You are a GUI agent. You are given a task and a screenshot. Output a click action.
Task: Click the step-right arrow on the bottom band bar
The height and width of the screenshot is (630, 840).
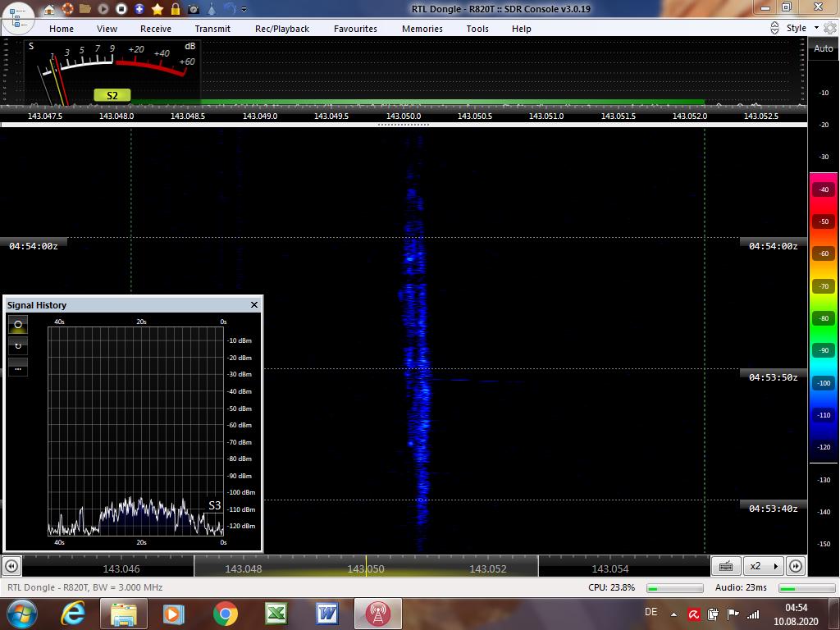coord(796,566)
